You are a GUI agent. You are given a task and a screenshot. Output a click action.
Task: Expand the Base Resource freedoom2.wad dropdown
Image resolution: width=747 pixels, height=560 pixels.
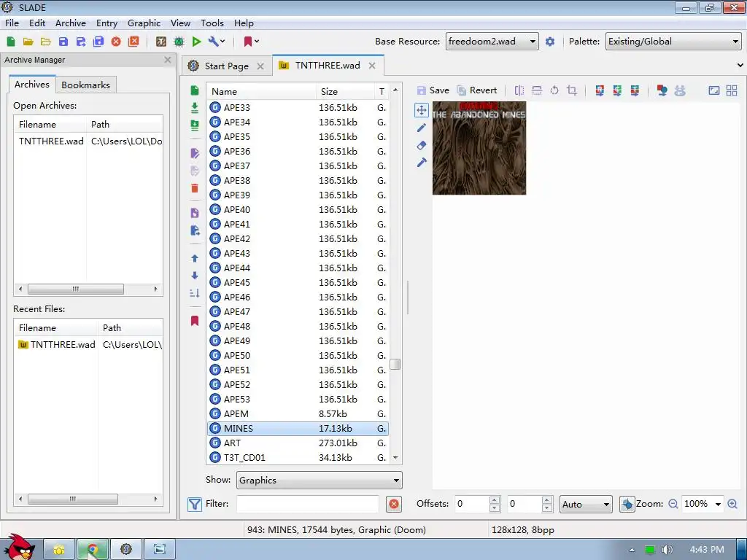tap(492, 42)
